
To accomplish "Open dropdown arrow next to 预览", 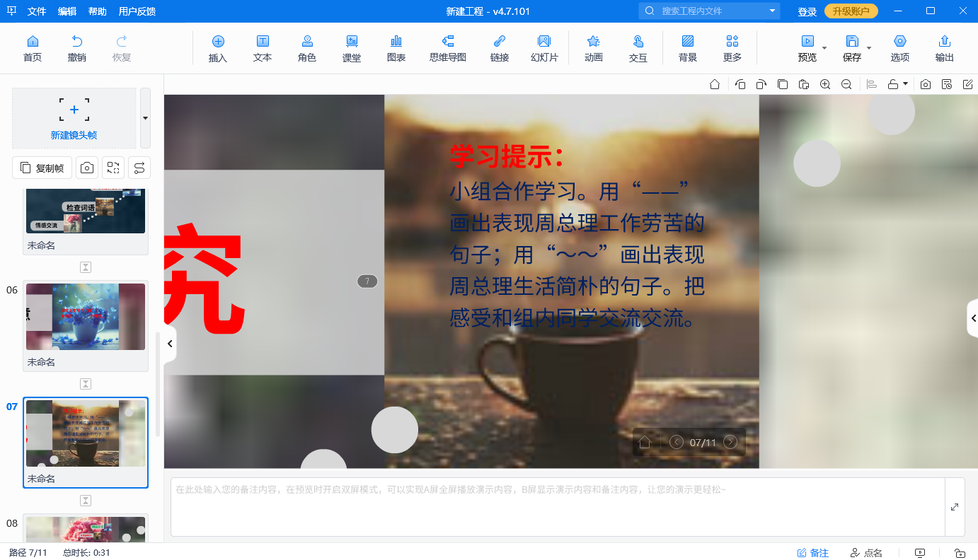I will [x=824, y=48].
